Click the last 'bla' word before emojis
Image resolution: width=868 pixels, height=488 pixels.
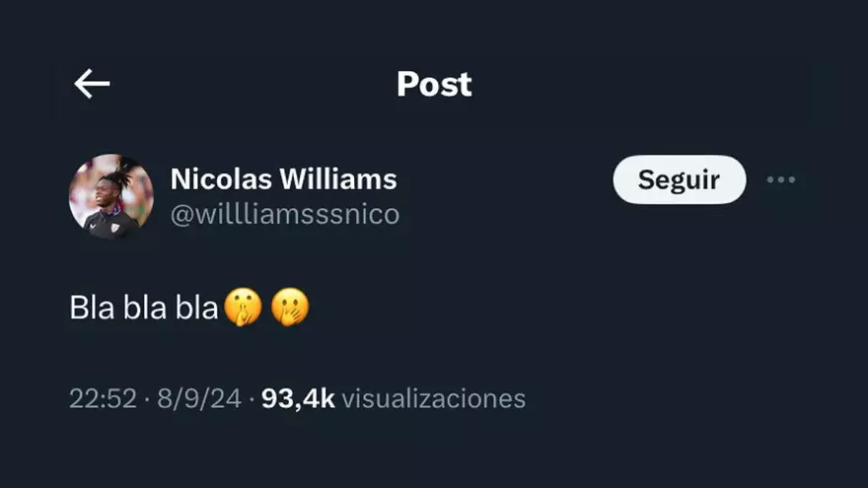[x=197, y=308]
